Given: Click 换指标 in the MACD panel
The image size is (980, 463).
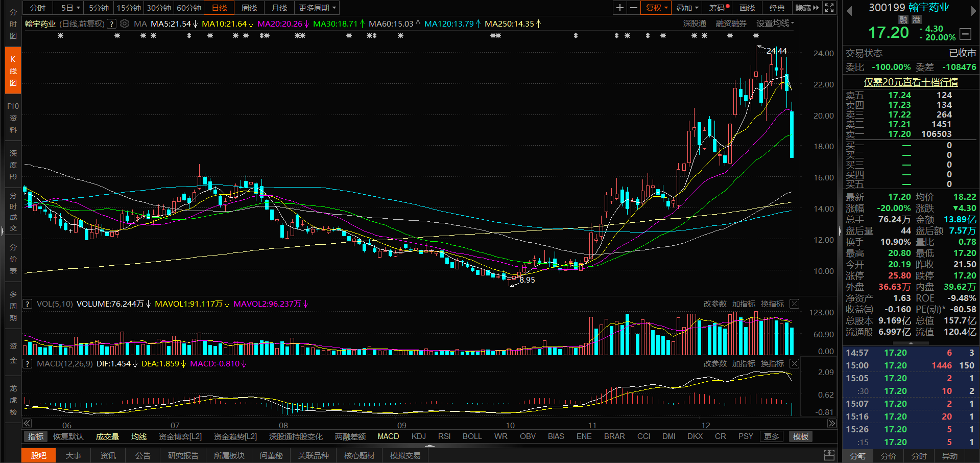Looking at the screenshot, I should [x=772, y=363].
